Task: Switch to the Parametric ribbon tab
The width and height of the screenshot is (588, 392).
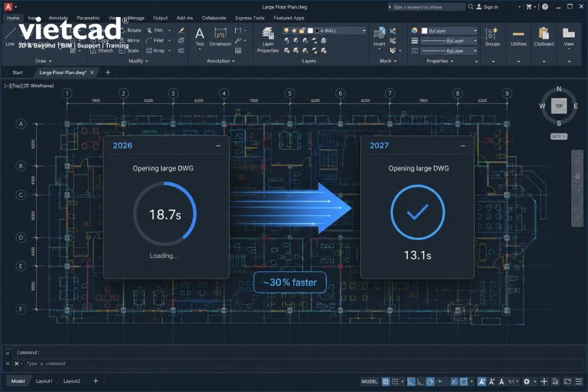Action: (88, 18)
